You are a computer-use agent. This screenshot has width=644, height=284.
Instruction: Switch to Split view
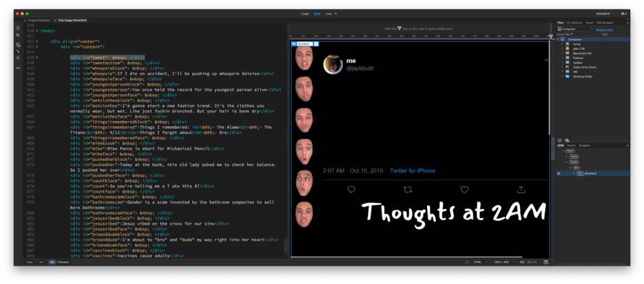pos(317,13)
